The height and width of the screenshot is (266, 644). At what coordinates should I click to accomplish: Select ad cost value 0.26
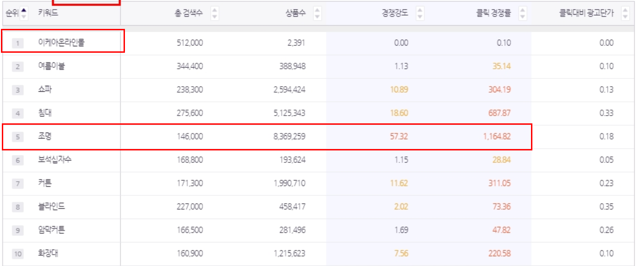tap(606, 230)
